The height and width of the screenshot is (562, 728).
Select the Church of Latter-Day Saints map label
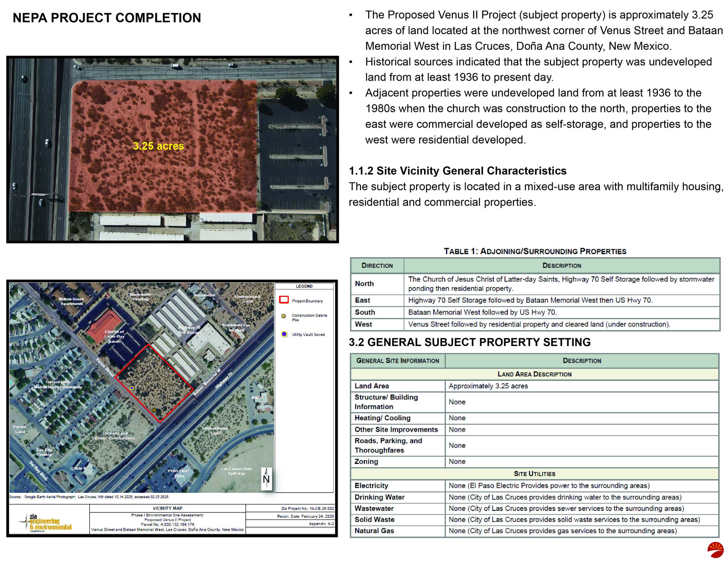click(x=114, y=336)
